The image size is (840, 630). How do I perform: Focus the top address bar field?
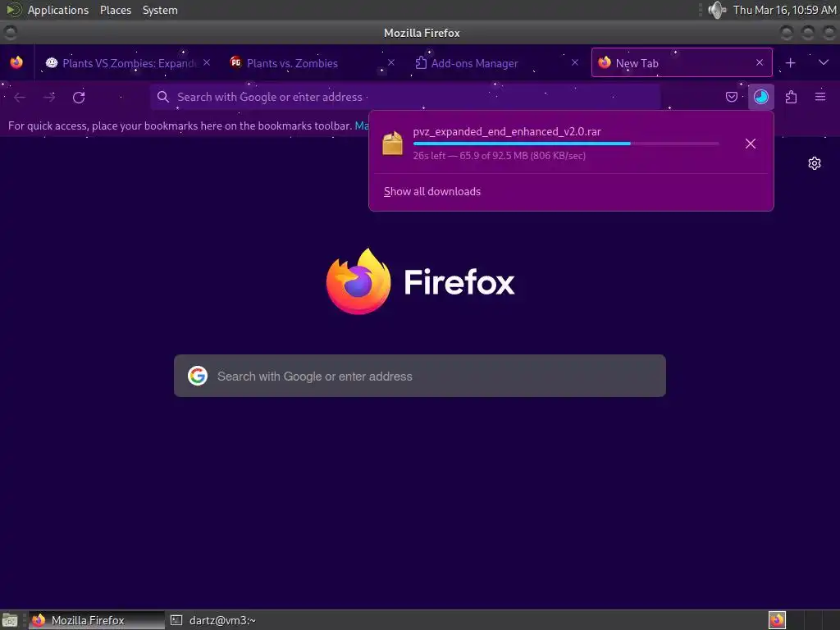coord(405,97)
